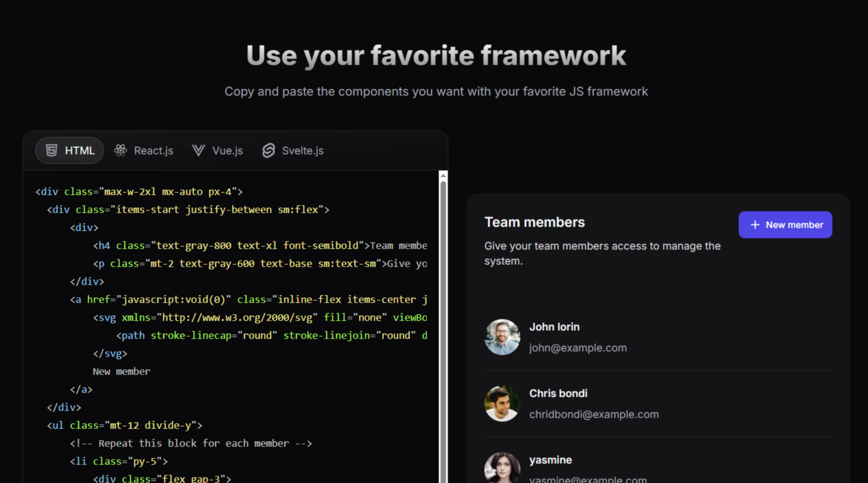The width and height of the screenshot is (868, 483).
Task: Click the Svelte 'S' logo icon
Action: (x=268, y=150)
